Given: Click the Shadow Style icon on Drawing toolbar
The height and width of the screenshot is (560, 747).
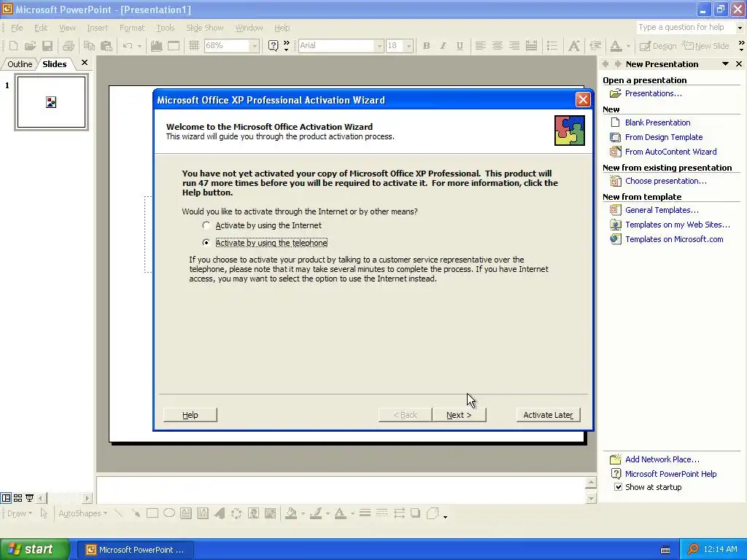Looking at the screenshot, I should tap(415, 513).
